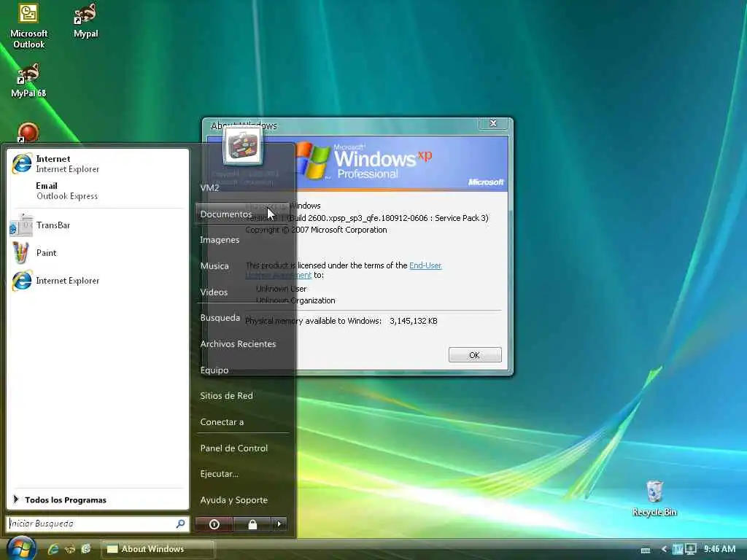Viewport: 747px width, 560px height.
Task: Open Panel de Control
Action: 234,448
